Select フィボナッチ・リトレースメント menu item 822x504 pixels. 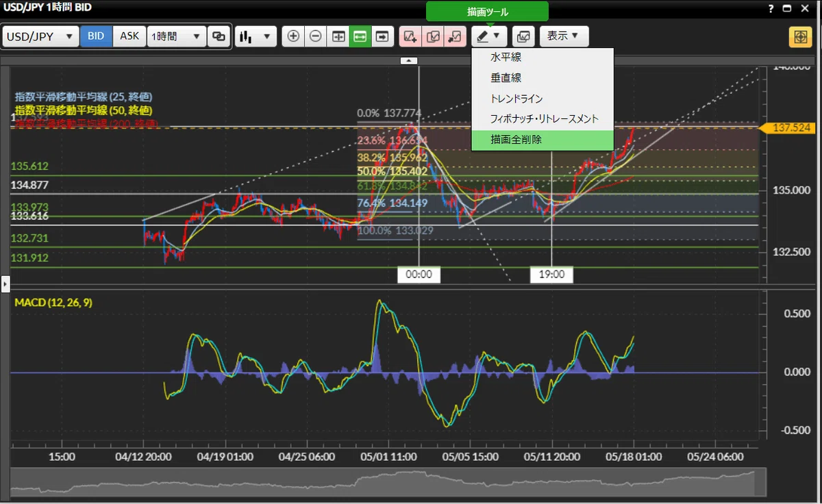click(x=543, y=119)
